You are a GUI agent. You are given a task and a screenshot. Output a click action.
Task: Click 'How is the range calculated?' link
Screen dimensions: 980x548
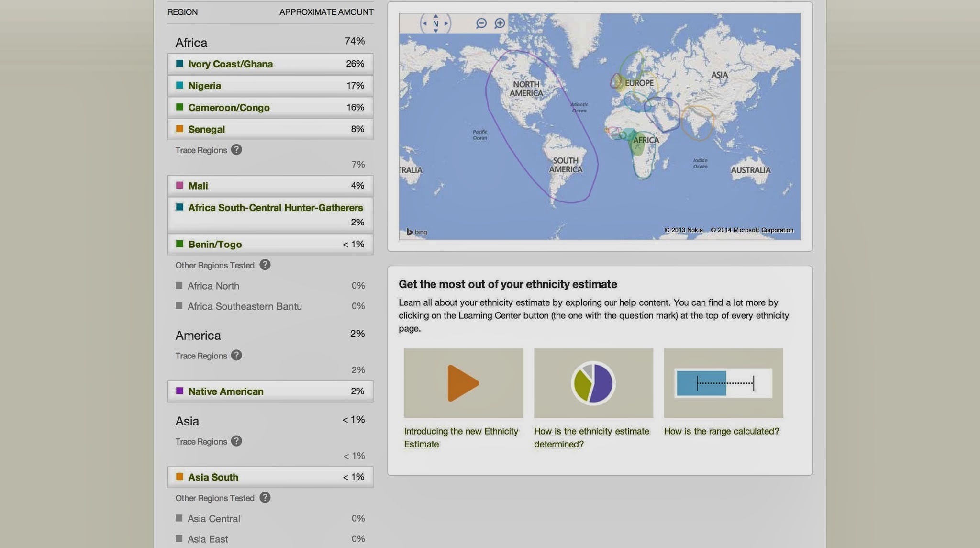(721, 431)
